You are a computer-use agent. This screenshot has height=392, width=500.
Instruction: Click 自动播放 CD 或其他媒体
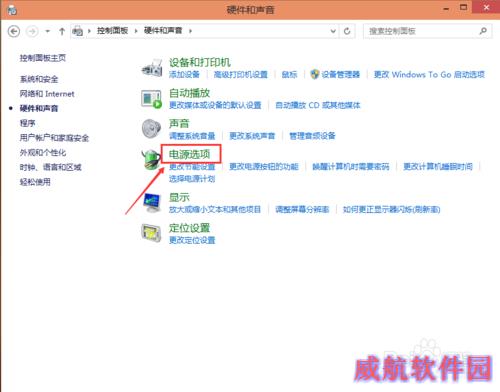coord(318,105)
